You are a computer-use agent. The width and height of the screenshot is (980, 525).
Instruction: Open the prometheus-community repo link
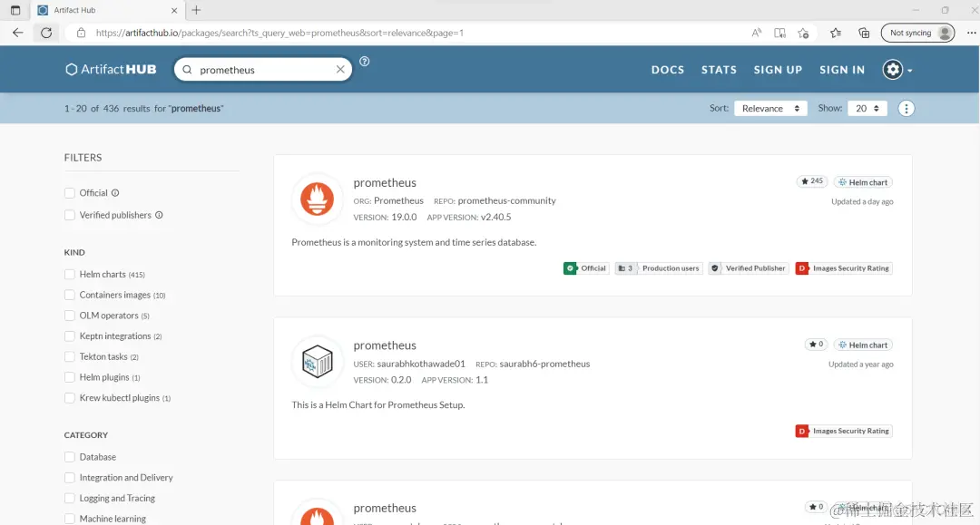[x=506, y=200]
